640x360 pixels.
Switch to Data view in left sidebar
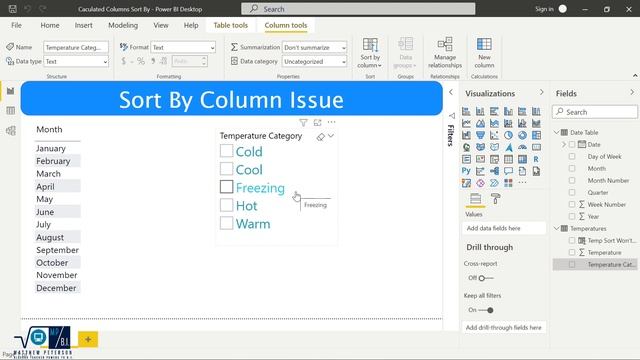[11, 111]
